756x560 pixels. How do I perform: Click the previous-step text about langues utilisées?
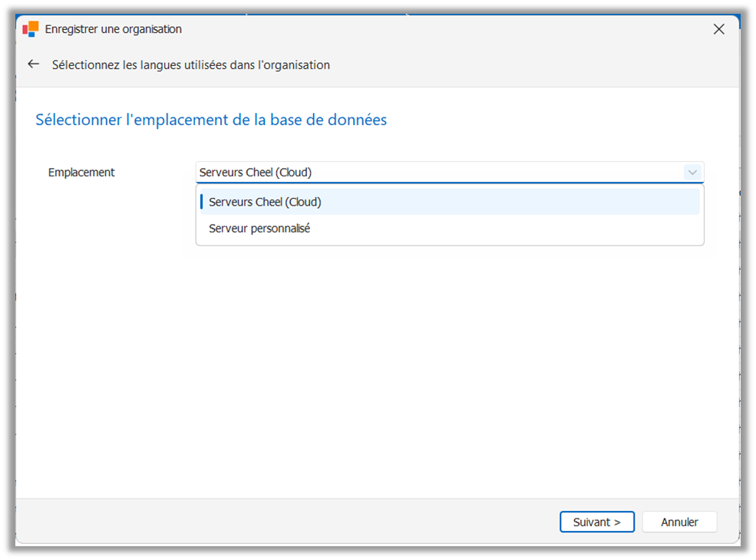tap(191, 65)
